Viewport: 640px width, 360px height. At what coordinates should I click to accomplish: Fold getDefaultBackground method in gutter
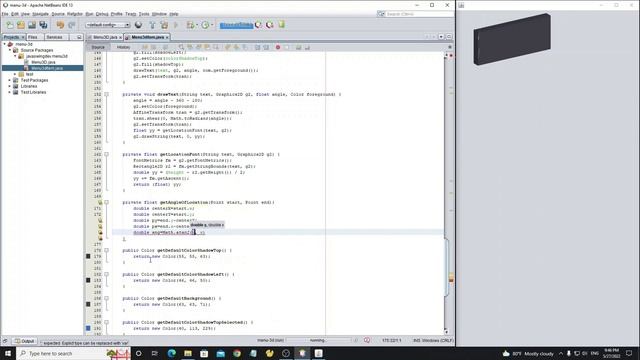click(x=107, y=298)
